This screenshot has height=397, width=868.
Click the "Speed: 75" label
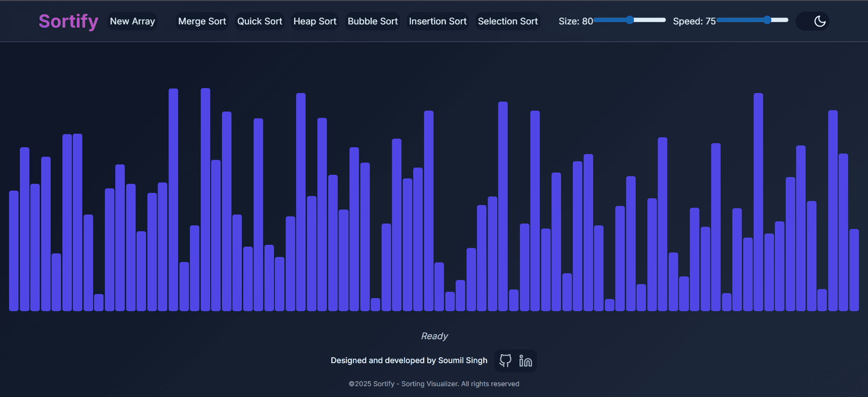pyautogui.click(x=694, y=21)
